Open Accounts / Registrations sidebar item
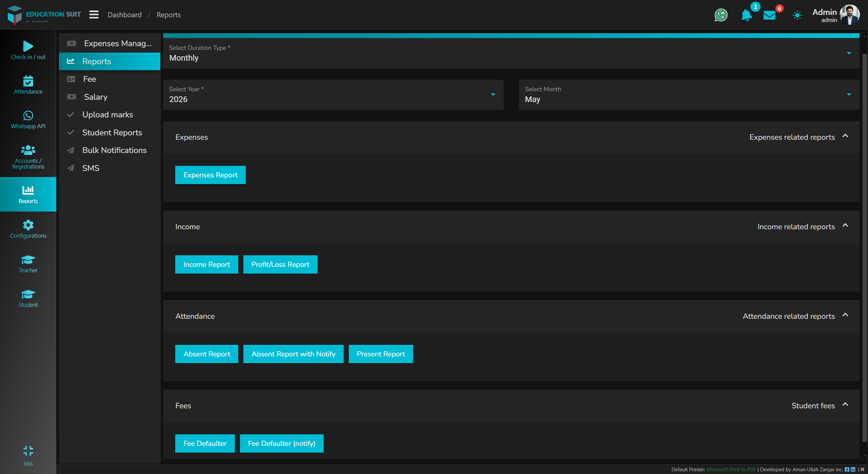 click(x=28, y=157)
